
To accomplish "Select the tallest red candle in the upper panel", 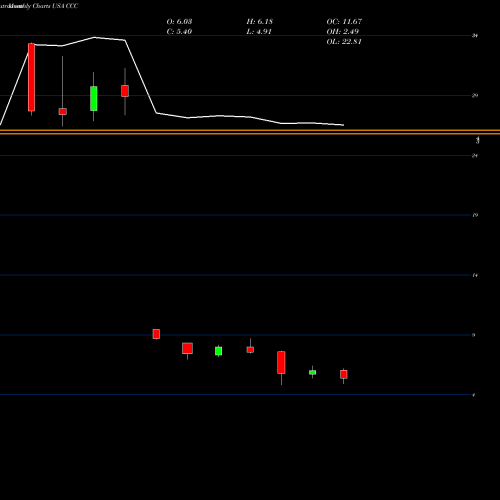I will [31, 77].
